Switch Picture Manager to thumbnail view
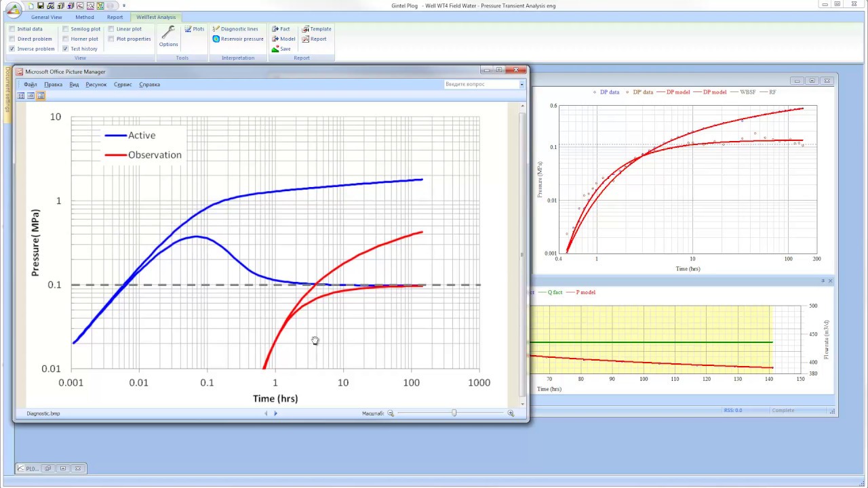Screen dimensions: 868x488 (x=21, y=96)
